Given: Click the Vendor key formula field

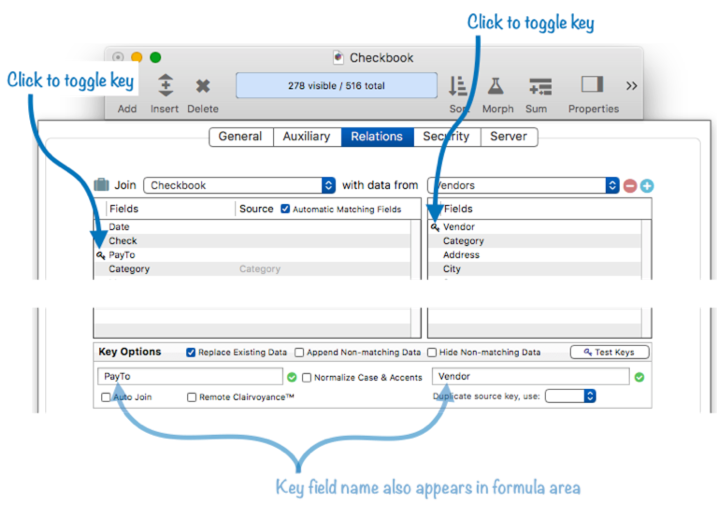Looking at the screenshot, I should (531, 377).
